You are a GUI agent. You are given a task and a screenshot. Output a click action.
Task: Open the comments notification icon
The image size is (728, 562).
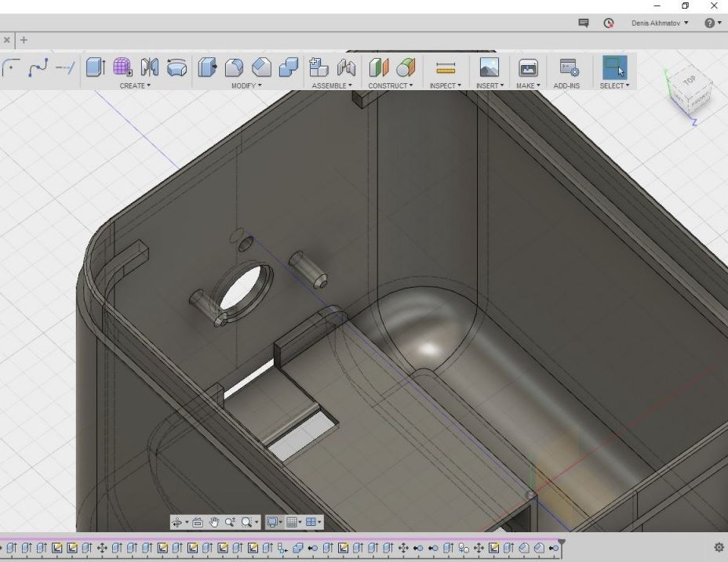point(584,24)
